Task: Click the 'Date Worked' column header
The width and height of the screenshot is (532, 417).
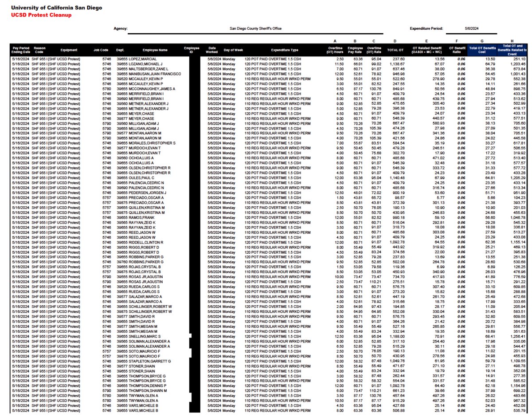Action: (212, 50)
